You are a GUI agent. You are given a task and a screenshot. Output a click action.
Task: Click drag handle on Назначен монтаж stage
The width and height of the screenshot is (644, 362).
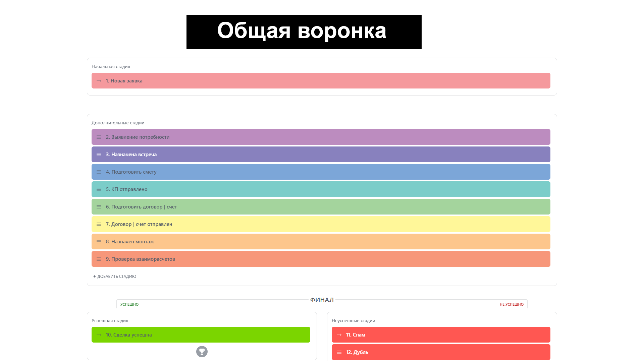coord(99,242)
